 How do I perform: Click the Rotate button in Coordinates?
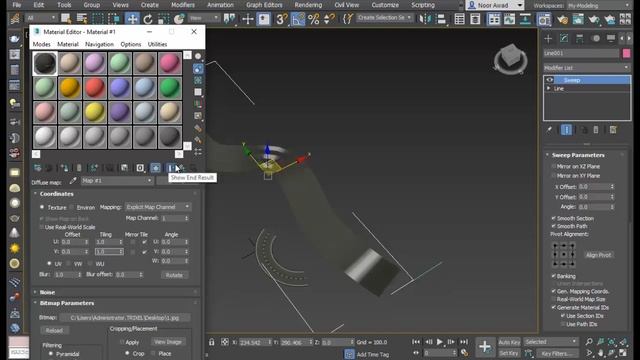coord(174,275)
